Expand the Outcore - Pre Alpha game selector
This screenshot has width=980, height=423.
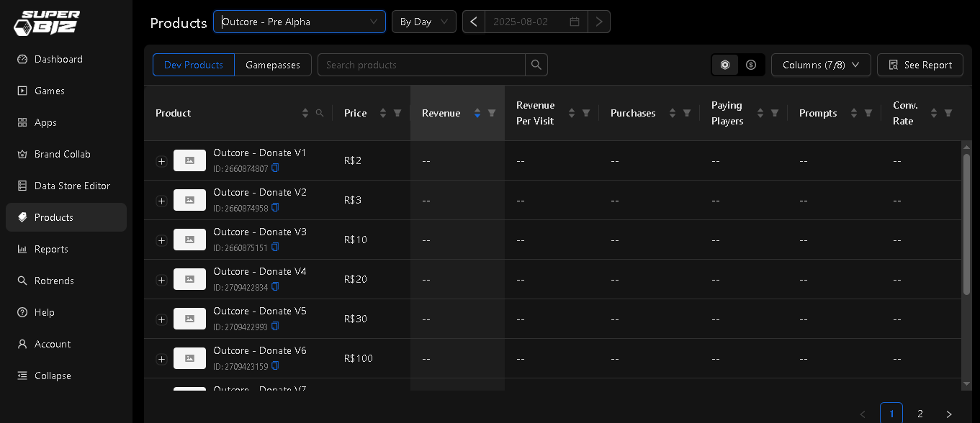(299, 22)
